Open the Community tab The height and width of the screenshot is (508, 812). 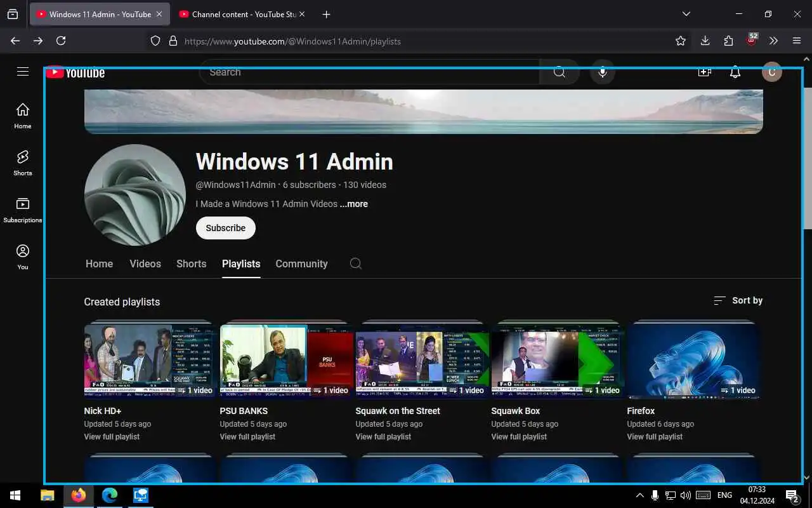pos(301,264)
